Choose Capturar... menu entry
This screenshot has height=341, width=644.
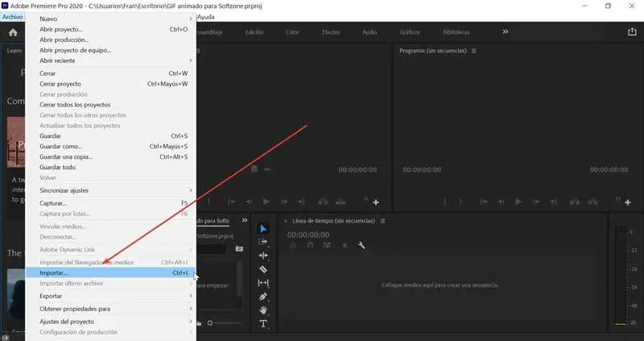click(x=110, y=203)
